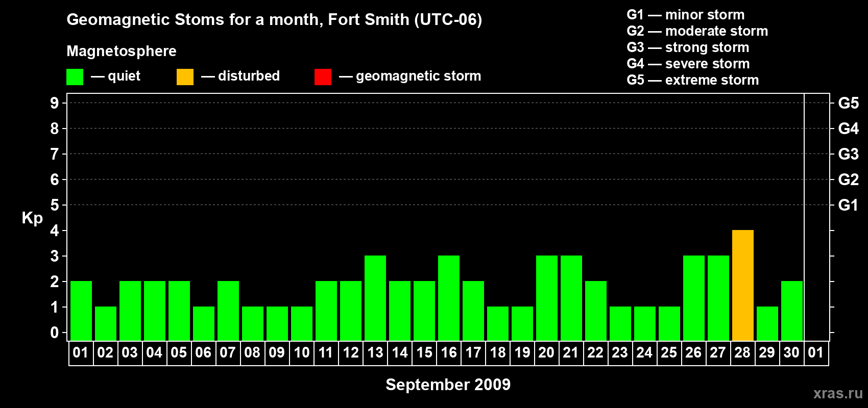This screenshot has height=408, width=868.
Task: Click the G3 label on the right axis
Action: (x=848, y=154)
